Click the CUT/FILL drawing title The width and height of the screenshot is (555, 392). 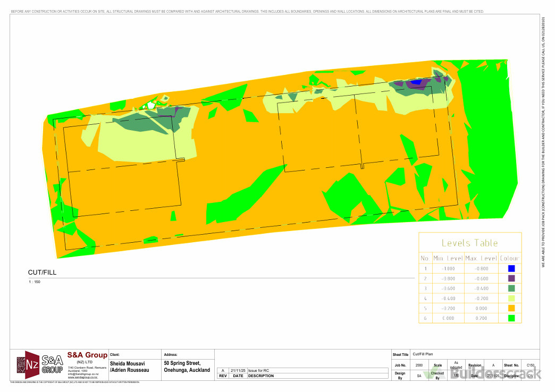tap(42, 272)
